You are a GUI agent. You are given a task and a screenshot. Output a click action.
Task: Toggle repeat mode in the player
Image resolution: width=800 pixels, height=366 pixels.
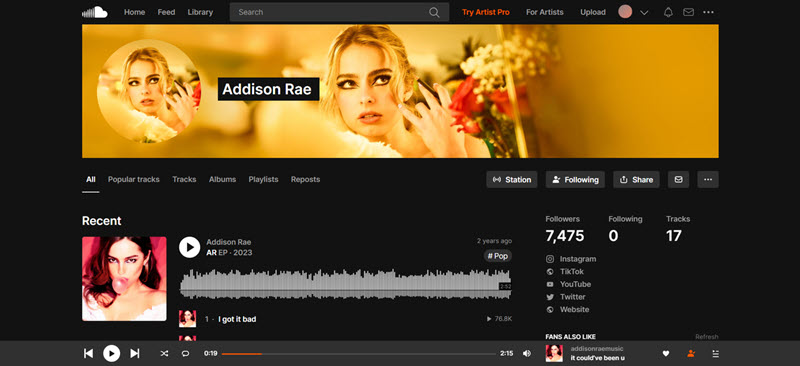point(185,353)
